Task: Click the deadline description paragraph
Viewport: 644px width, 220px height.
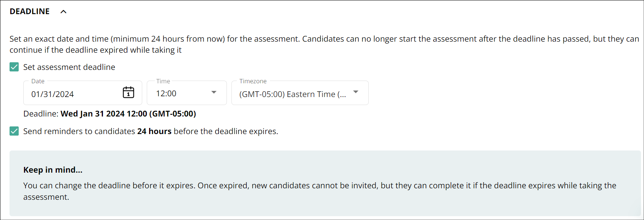Action: (324, 44)
